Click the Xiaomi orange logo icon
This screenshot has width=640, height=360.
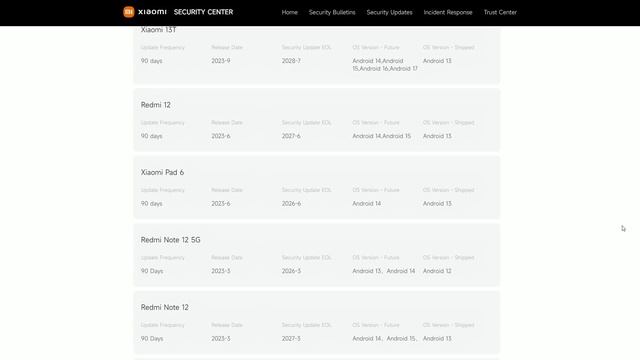(129, 12)
